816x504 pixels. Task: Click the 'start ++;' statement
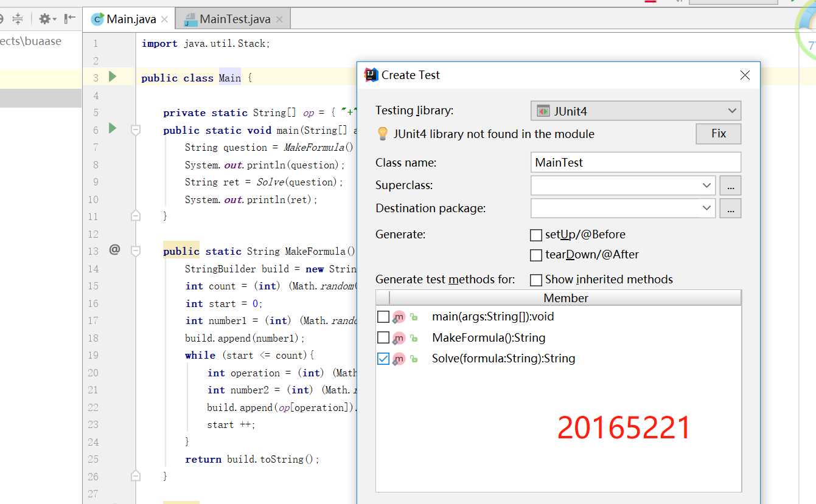pyautogui.click(x=231, y=424)
